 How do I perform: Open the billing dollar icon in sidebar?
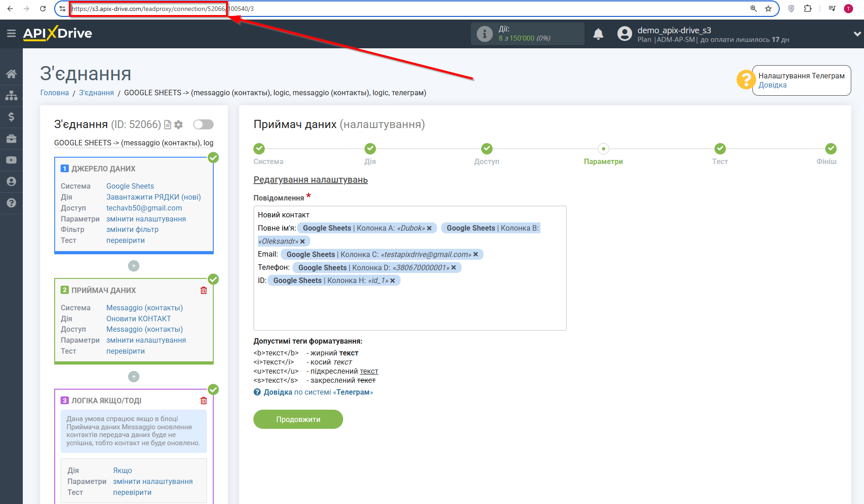coord(11,117)
